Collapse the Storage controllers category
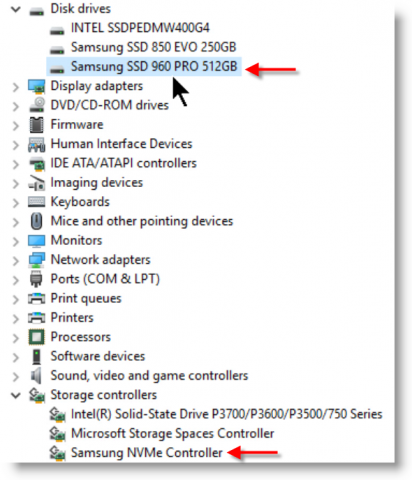412x480 pixels. click(16, 395)
